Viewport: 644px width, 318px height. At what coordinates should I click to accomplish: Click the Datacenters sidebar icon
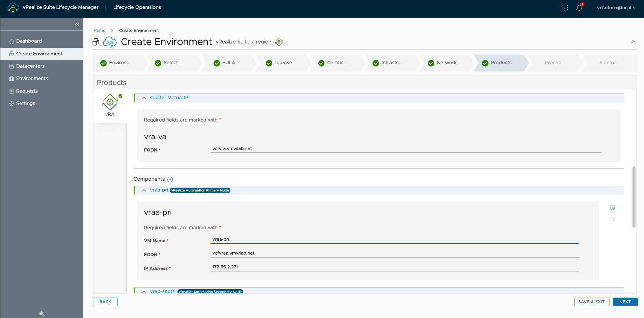tap(12, 66)
